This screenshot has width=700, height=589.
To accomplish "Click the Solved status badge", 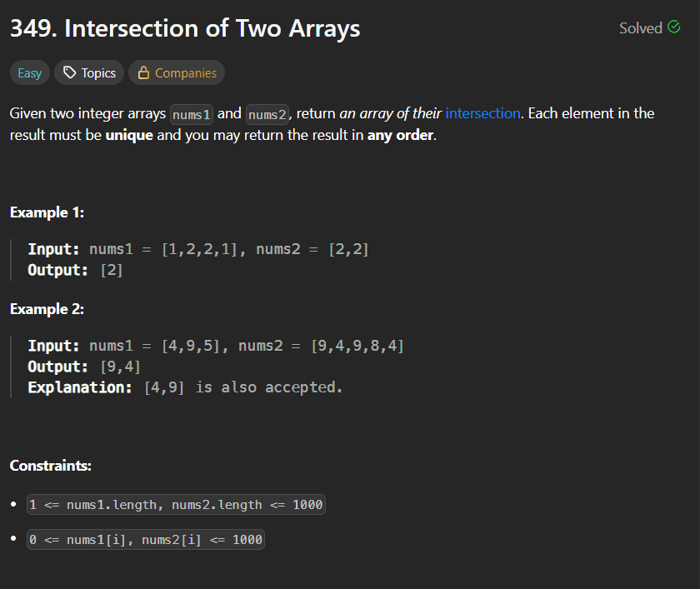I will pyautogui.click(x=642, y=27).
